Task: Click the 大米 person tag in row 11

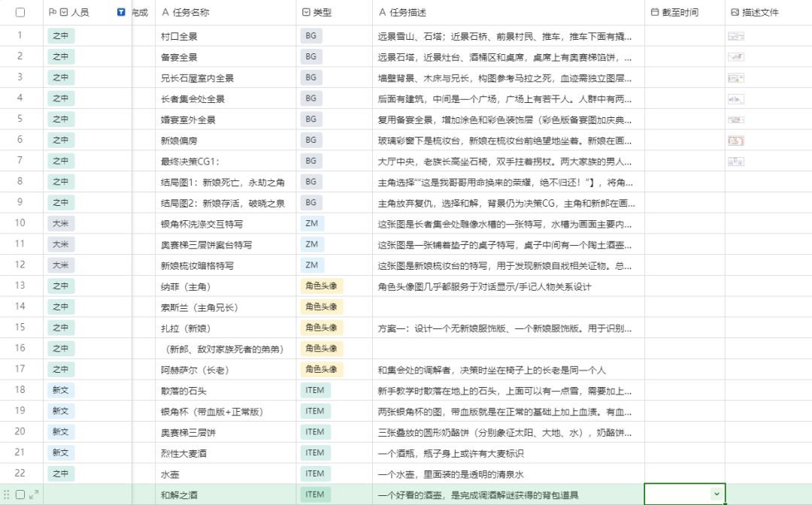Action: pyautogui.click(x=61, y=244)
